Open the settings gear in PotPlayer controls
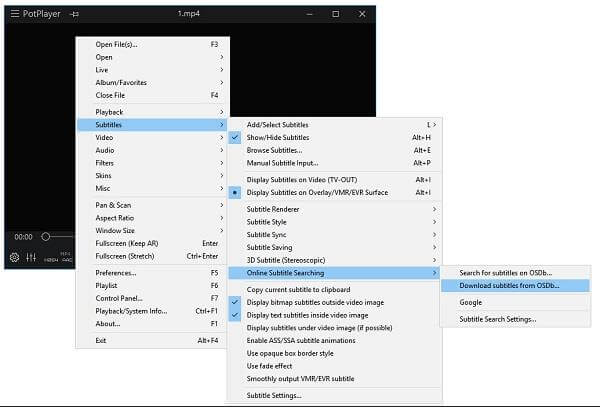This screenshot has height=407, width=600. click(15, 257)
